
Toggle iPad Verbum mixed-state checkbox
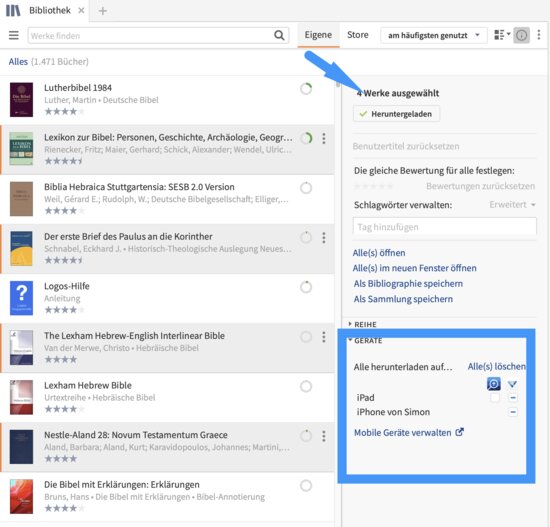tap(513, 398)
